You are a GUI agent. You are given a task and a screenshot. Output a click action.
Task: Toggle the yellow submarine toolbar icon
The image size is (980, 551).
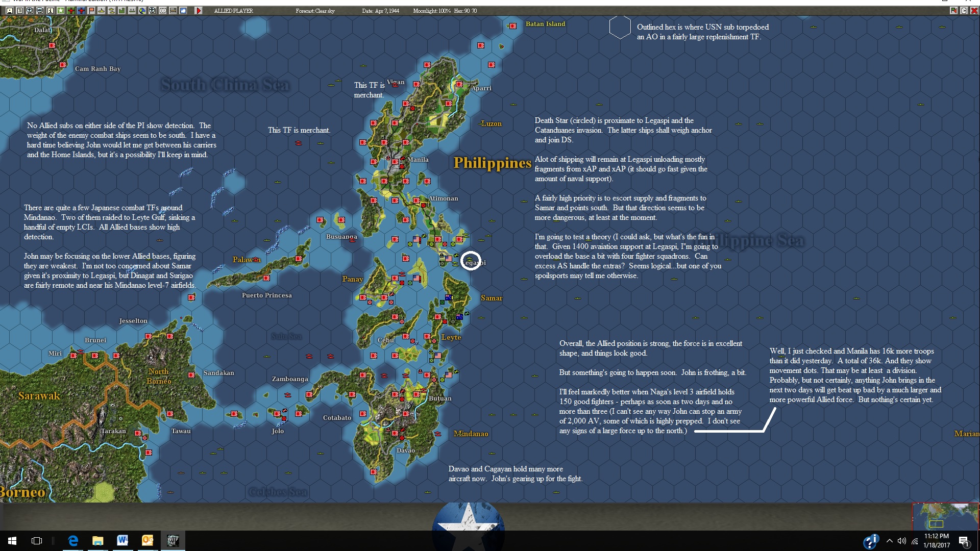coord(102,11)
